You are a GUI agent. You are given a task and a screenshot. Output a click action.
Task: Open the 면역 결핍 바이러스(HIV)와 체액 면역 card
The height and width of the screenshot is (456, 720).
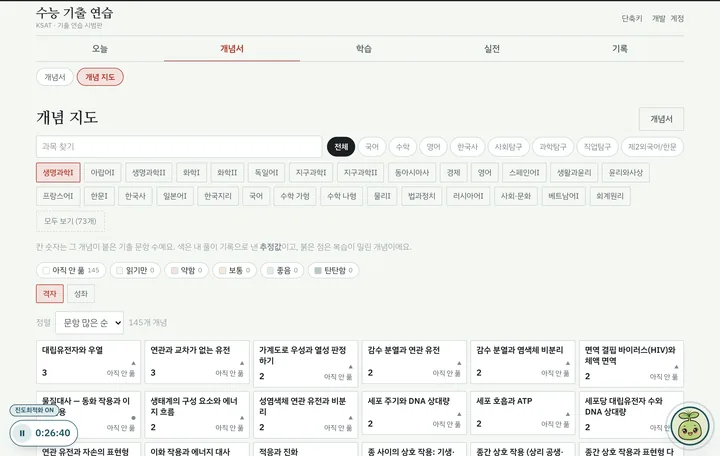[x=631, y=364]
